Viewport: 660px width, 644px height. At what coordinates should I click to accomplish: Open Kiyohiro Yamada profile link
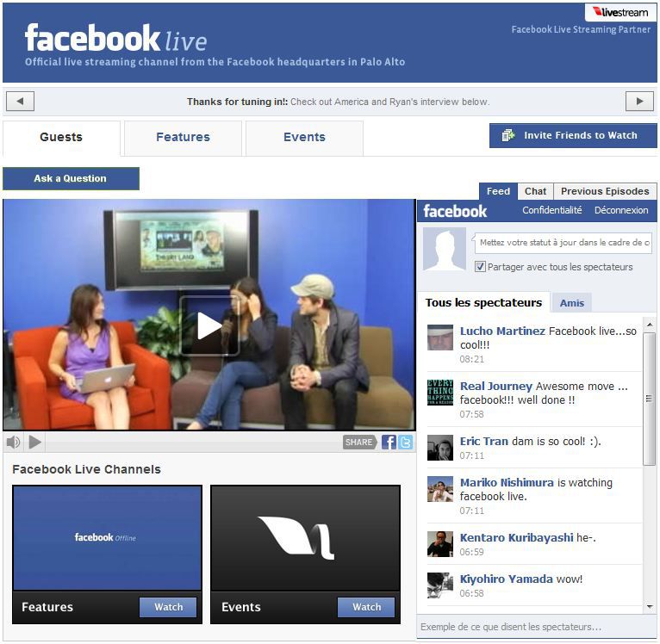click(507, 579)
